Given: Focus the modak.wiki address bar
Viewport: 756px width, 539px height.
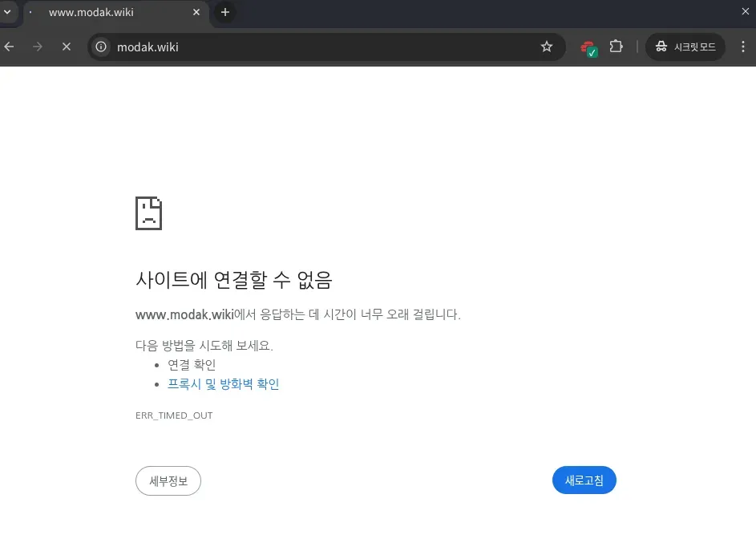Looking at the screenshot, I should [x=321, y=47].
